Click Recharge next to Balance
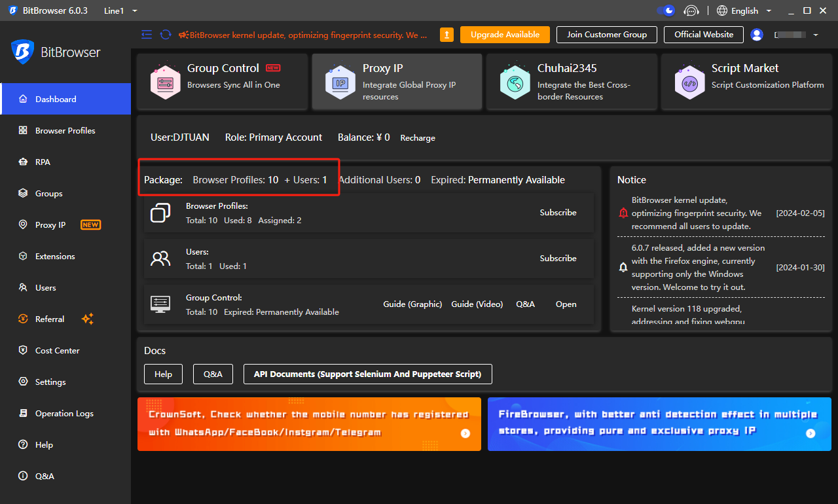Image resolution: width=838 pixels, height=504 pixels. coord(418,138)
